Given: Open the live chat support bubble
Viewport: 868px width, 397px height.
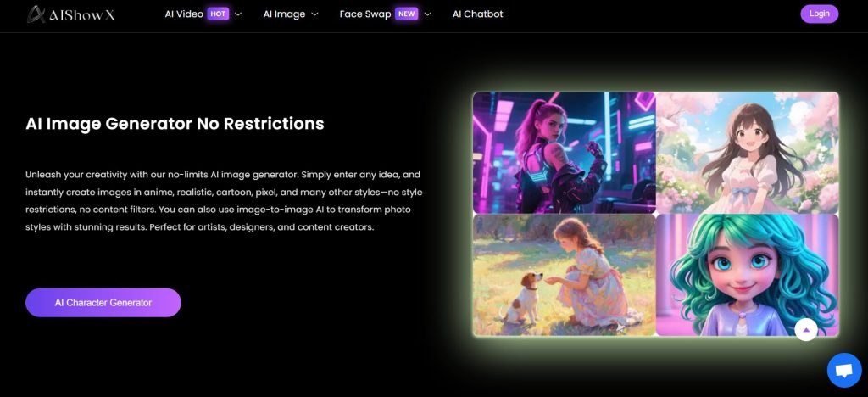Looking at the screenshot, I should (x=843, y=370).
